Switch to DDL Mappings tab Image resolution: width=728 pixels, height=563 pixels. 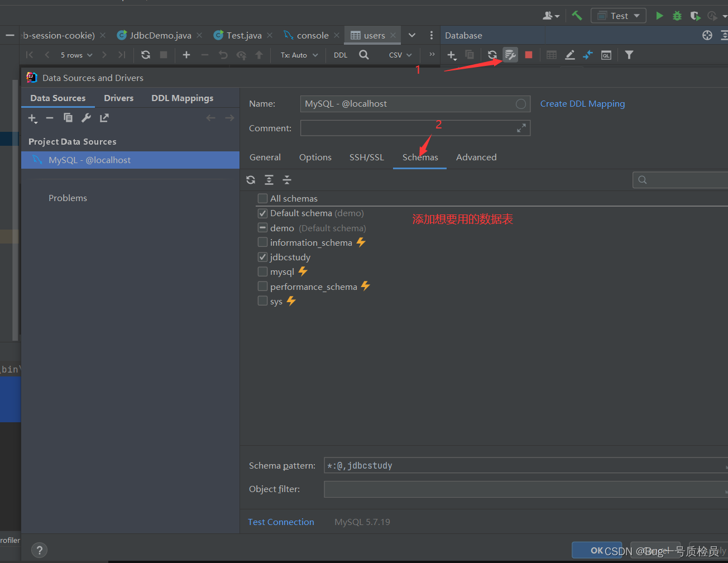tap(183, 98)
